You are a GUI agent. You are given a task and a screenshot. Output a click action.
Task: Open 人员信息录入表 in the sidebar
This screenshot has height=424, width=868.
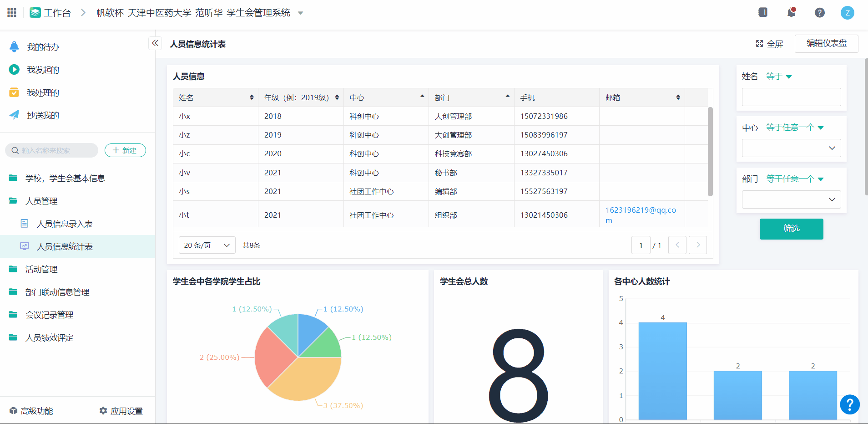pos(65,224)
